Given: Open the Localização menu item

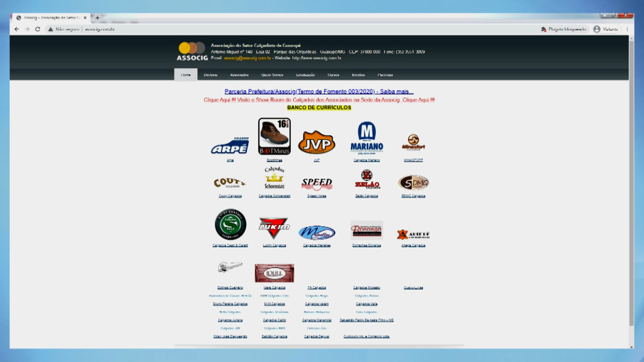Looking at the screenshot, I should (x=305, y=75).
